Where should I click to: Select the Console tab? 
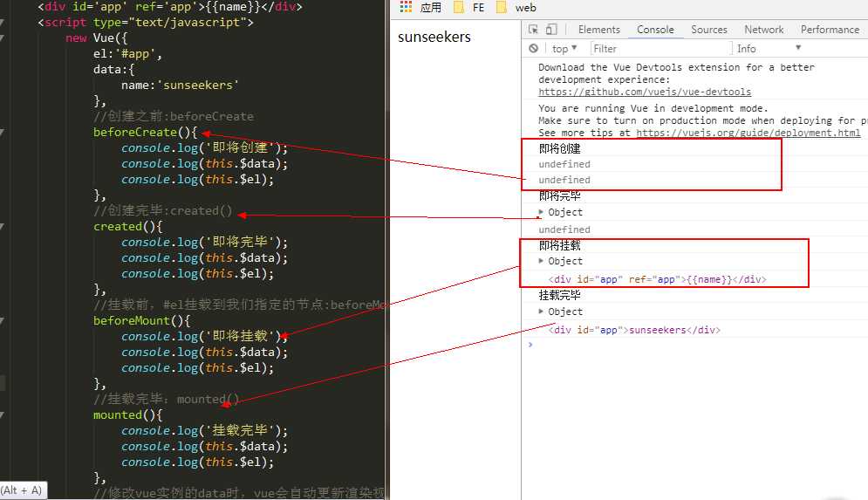tap(655, 30)
